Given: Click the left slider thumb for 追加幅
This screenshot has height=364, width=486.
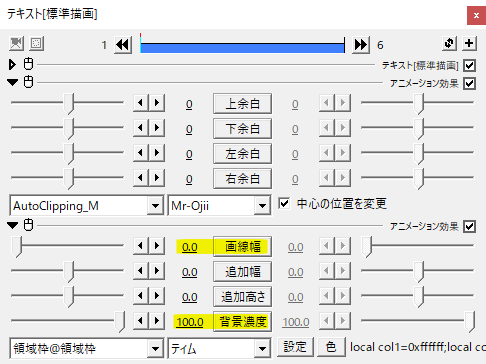Looking at the screenshot, I should 69,272.
